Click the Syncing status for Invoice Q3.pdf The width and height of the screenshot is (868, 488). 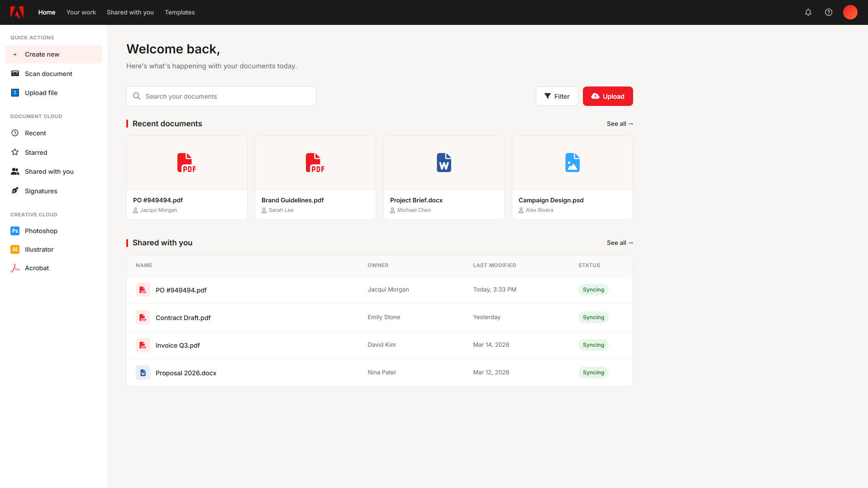(593, 345)
